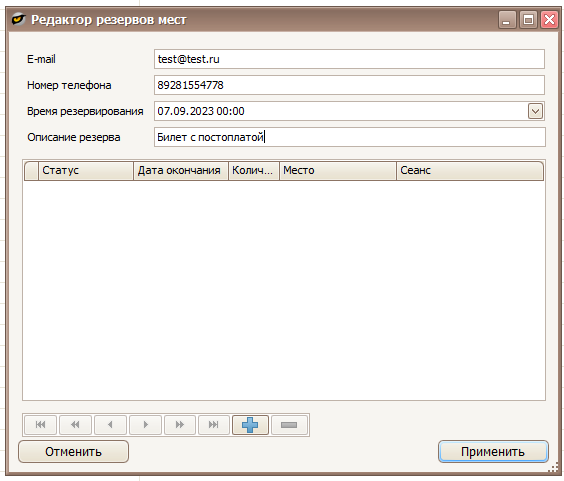Go to first record in navigator
Viewport: 564px width, 481px height.
coord(40,425)
